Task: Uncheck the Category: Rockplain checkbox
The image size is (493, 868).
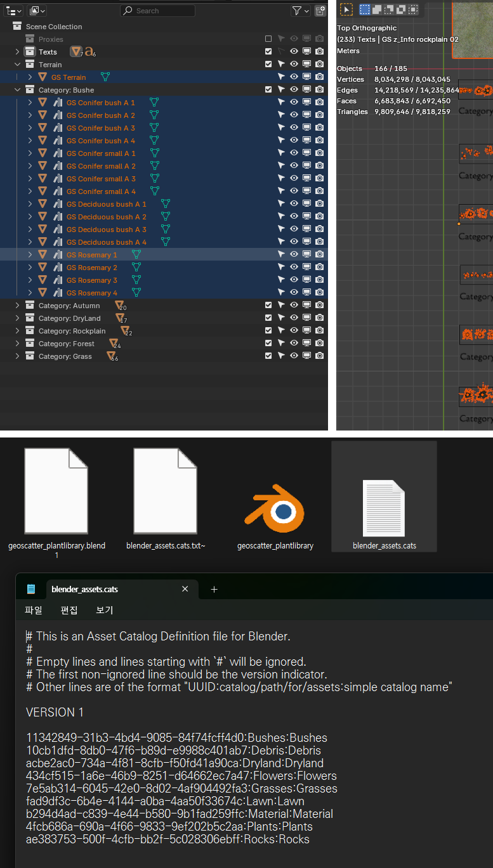Action: (x=268, y=331)
